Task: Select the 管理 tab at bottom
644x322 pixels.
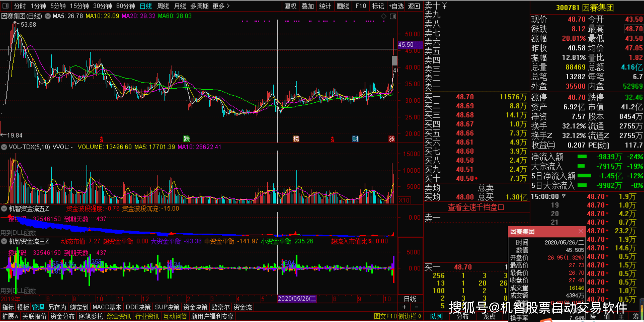Action: [x=38, y=307]
